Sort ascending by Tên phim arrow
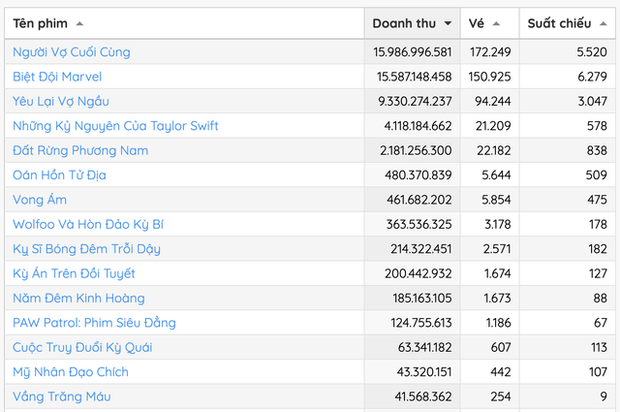The height and width of the screenshot is (412, 620). [x=80, y=23]
